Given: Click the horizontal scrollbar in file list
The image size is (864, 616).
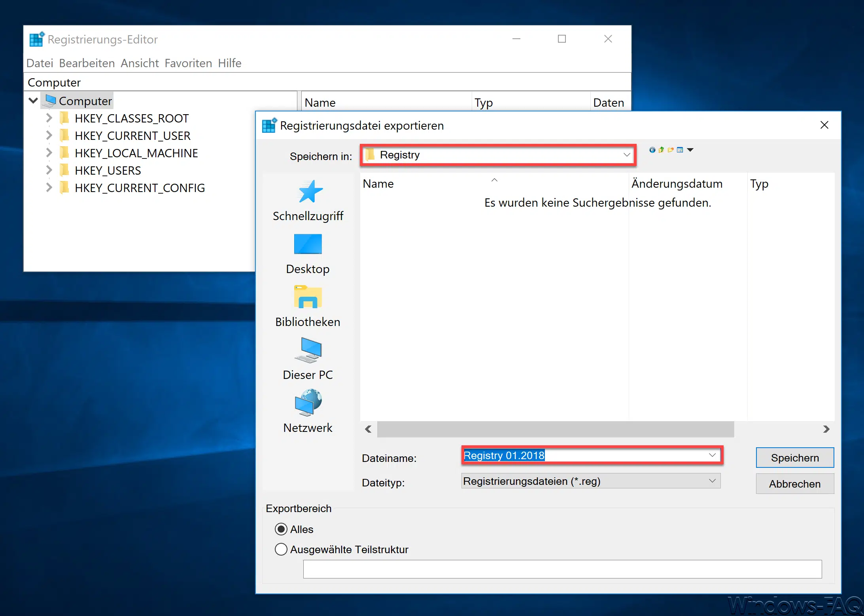Looking at the screenshot, I should 555,429.
